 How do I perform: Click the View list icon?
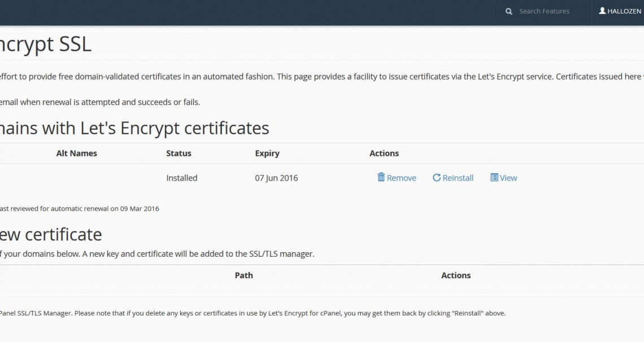point(494,178)
